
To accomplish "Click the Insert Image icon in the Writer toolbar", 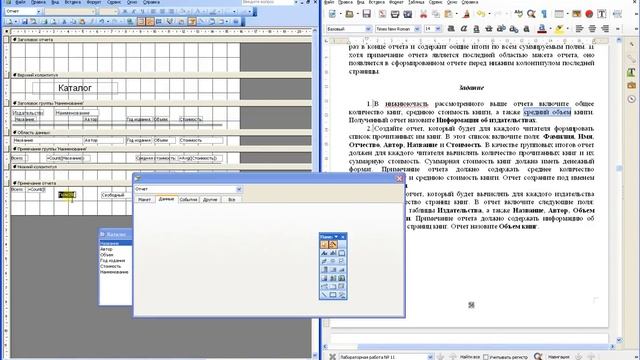I will click(576, 14).
